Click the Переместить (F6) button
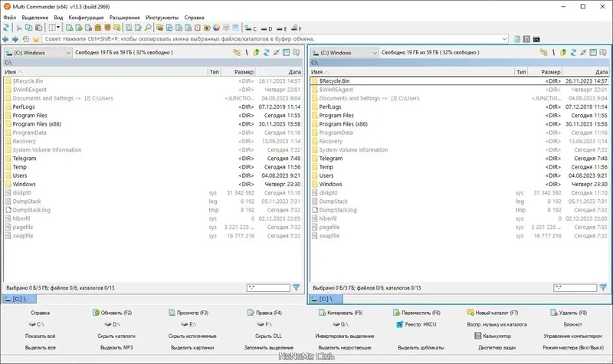This screenshot has width=613, height=364. point(417,313)
